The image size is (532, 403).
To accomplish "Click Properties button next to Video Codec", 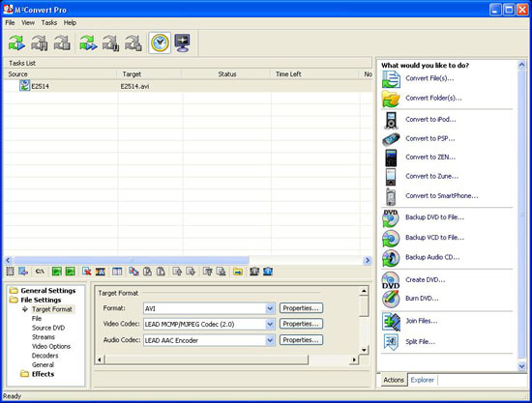I will (x=301, y=324).
